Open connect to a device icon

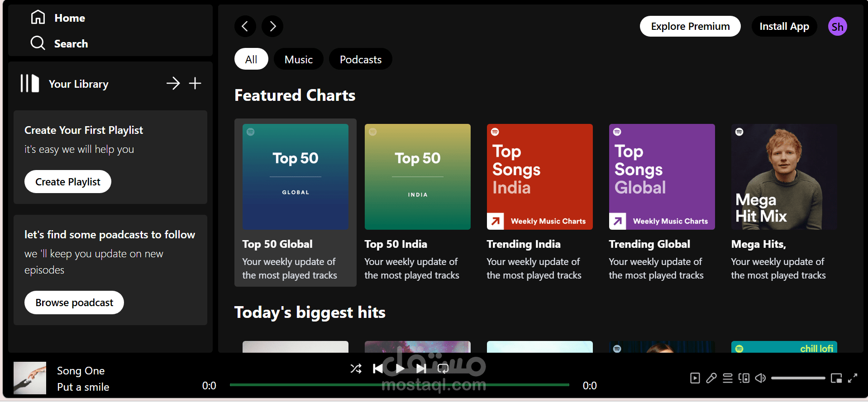[x=744, y=378]
